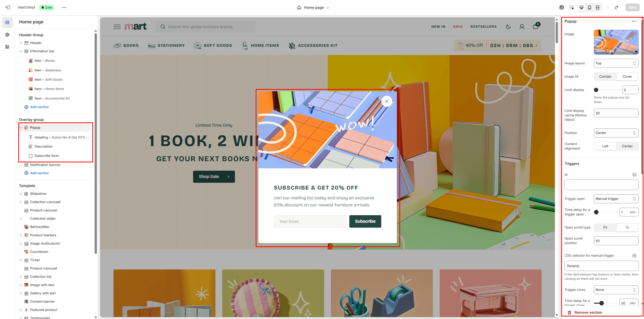Open the Home page selector menu

pos(313,8)
